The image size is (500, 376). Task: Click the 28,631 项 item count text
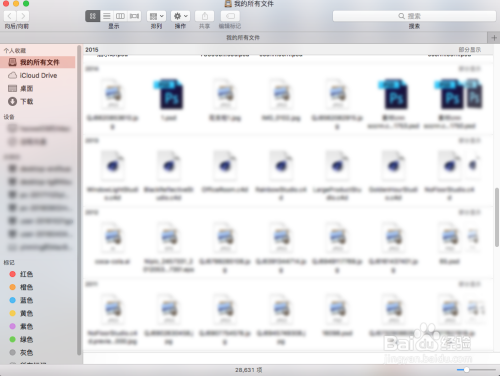coord(249,370)
